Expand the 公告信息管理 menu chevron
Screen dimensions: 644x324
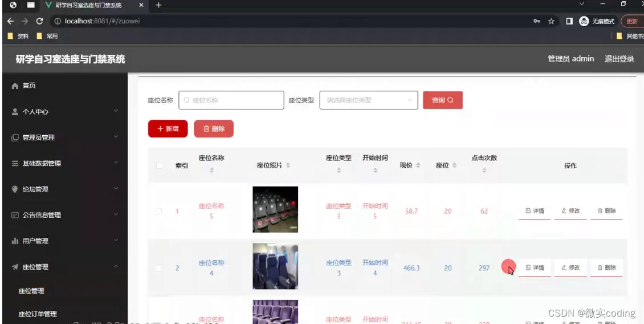pyautogui.click(x=116, y=214)
